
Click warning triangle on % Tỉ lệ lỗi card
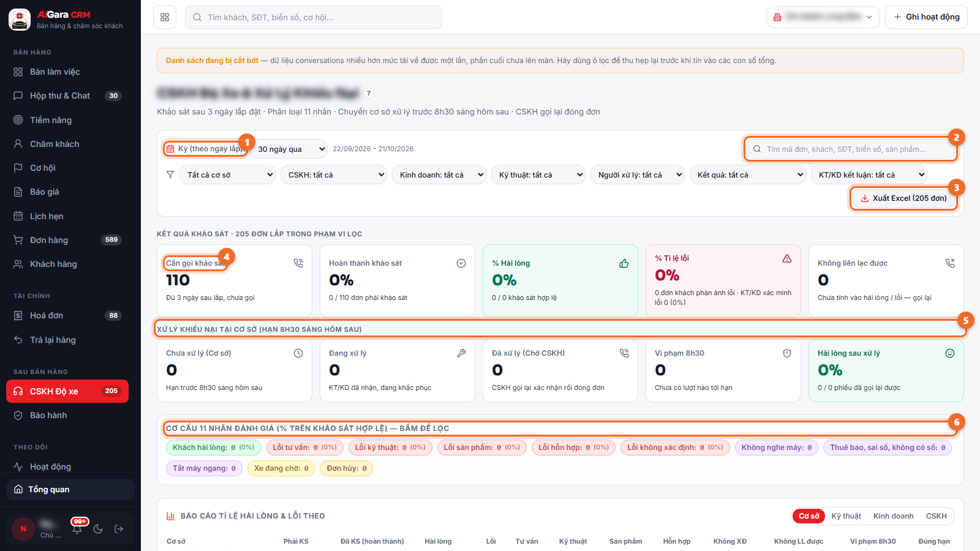pyautogui.click(x=787, y=258)
